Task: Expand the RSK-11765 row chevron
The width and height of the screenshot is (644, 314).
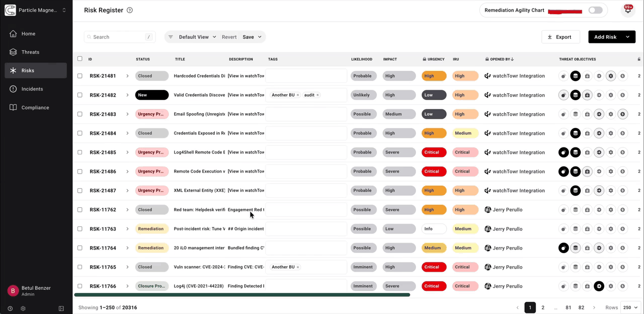Action: coord(127,267)
